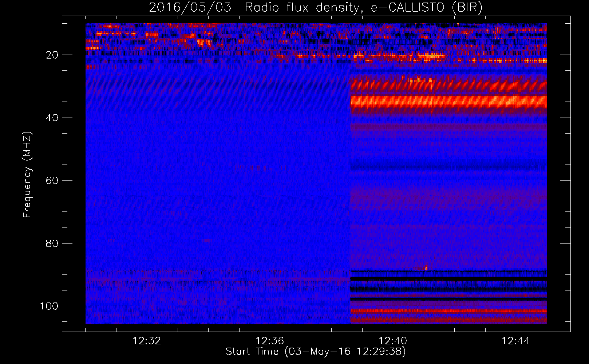The image size is (589, 364).
Task: Click the "Start Time (03-May-16 12:29:38)" label
Action: [316, 352]
